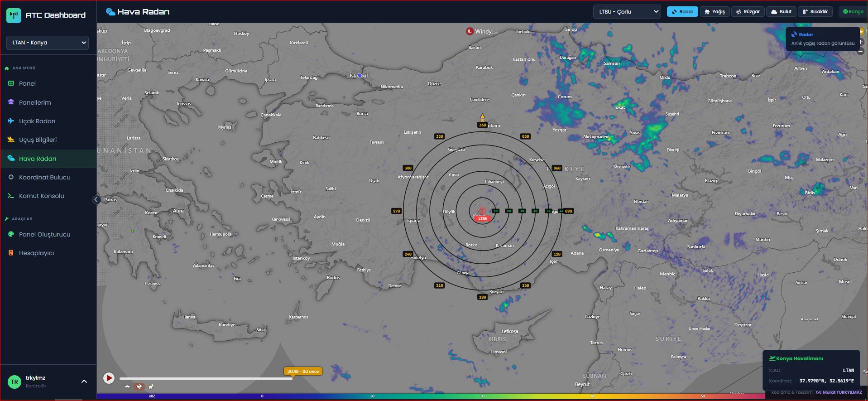The image size is (868, 401).
Task: Open the Windy.com logo link
Action: tap(483, 31)
